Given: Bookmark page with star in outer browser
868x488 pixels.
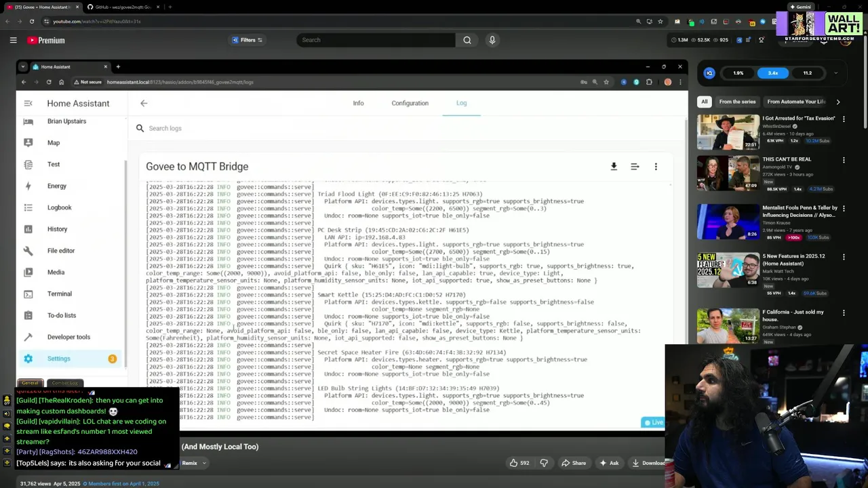Looking at the screenshot, I should (660, 21).
